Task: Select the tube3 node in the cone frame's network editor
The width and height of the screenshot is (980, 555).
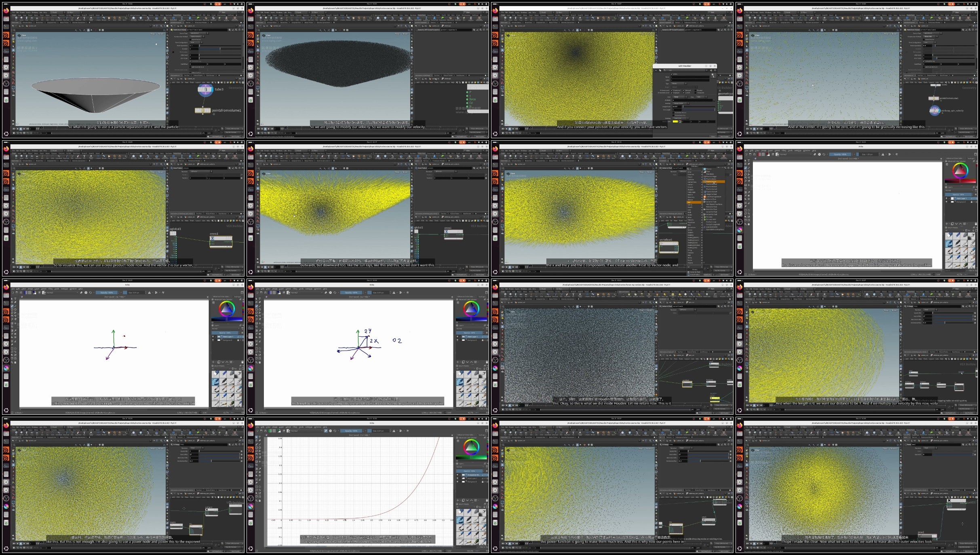Action: pos(205,90)
